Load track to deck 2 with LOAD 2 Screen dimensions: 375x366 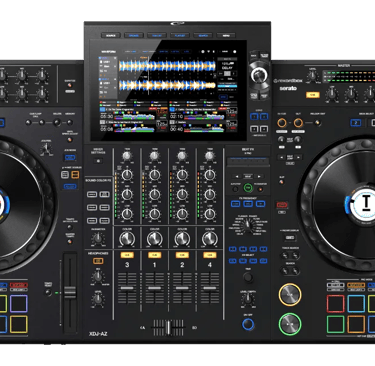[x=264, y=117]
